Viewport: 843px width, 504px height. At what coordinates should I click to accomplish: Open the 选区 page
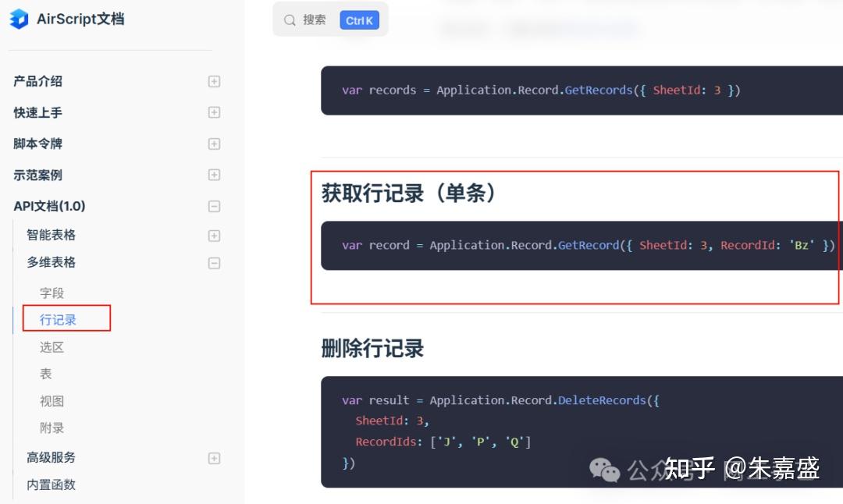click(x=52, y=347)
